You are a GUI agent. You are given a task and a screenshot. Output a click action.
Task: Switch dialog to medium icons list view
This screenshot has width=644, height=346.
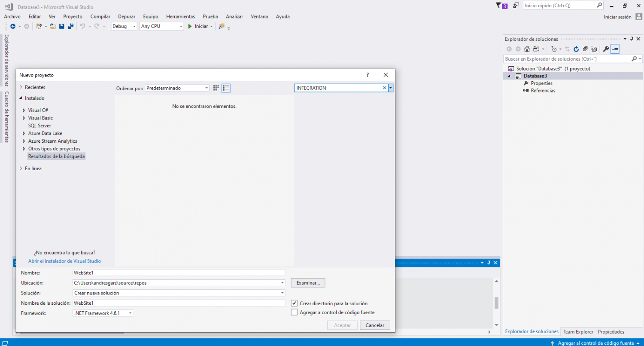point(226,88)
